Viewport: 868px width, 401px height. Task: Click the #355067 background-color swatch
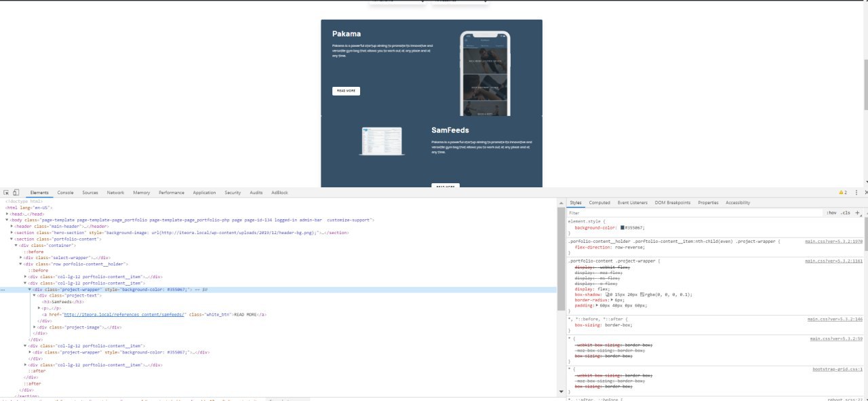pos(623,228)
